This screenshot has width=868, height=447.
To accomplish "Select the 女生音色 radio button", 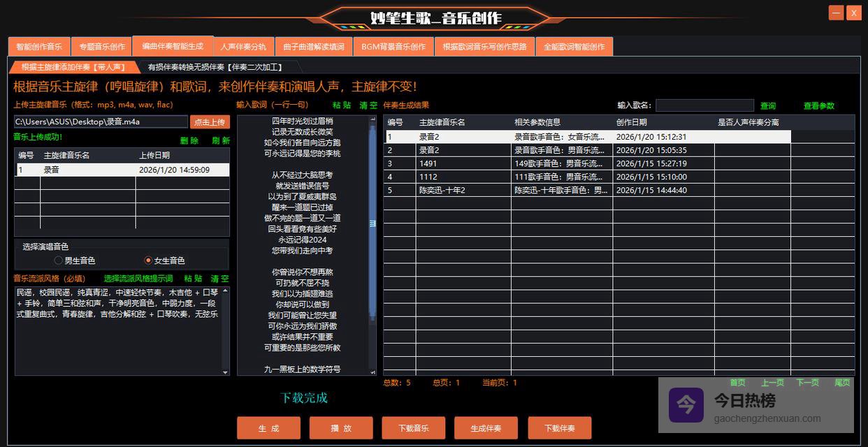I will (x=147, y=261).
